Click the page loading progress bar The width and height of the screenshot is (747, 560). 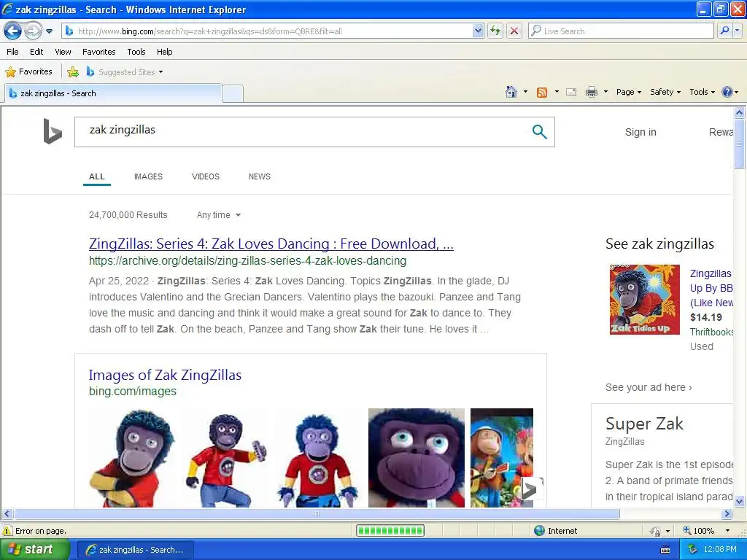click(x=390, y=531)
